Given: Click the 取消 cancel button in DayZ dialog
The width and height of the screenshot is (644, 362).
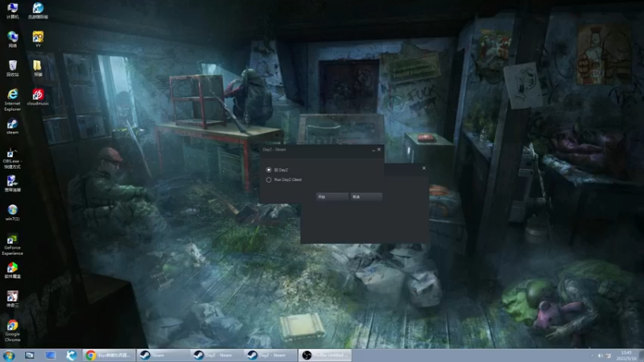Looking at the screenshot, I should pyautogui.click(x=366, y=196).
